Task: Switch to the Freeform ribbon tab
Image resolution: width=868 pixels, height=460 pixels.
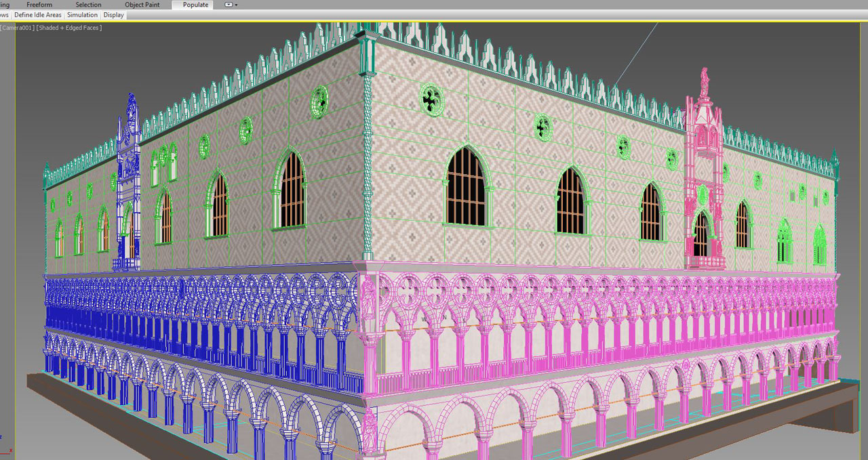Action: click(39, 5)
